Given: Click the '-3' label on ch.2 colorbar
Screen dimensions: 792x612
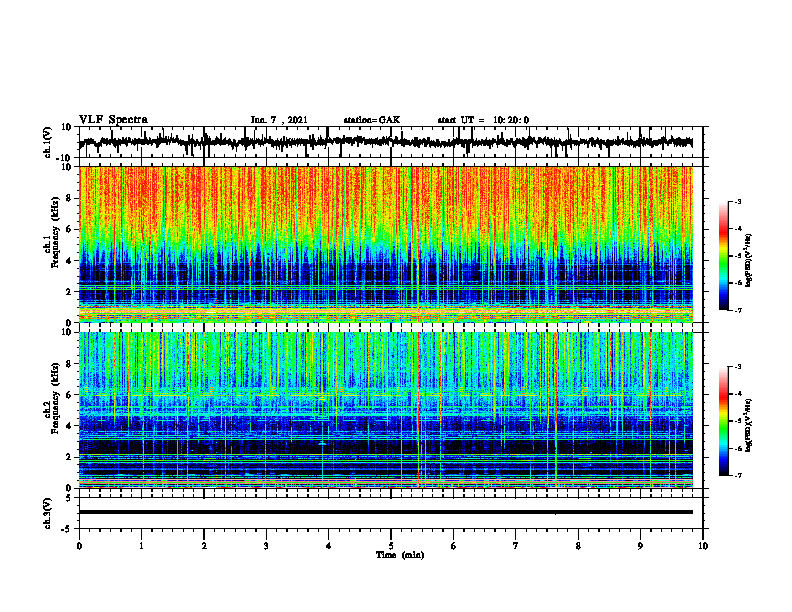Looking at the screenshot, I should 738,367.
